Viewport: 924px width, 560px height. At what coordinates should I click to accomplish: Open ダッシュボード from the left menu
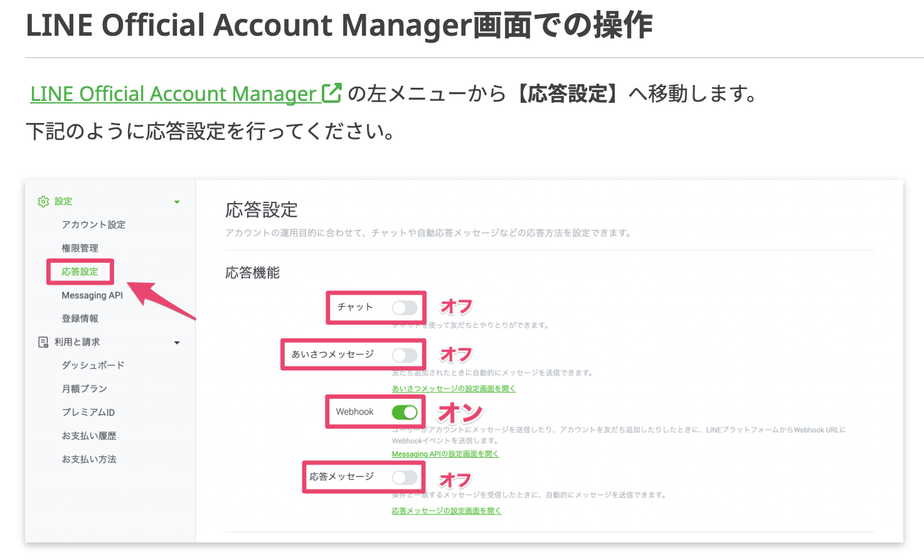[x=93, y=365]
